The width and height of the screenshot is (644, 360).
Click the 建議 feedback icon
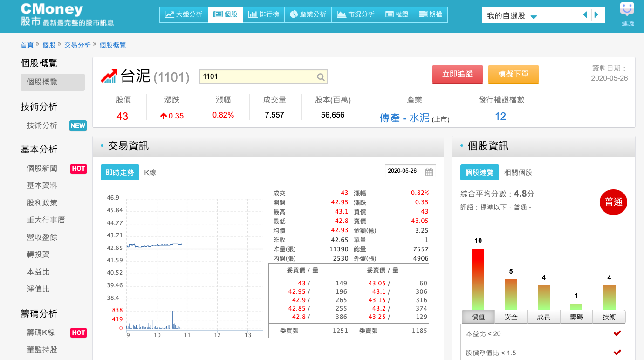pyautogui.click(x=627, y=14)
